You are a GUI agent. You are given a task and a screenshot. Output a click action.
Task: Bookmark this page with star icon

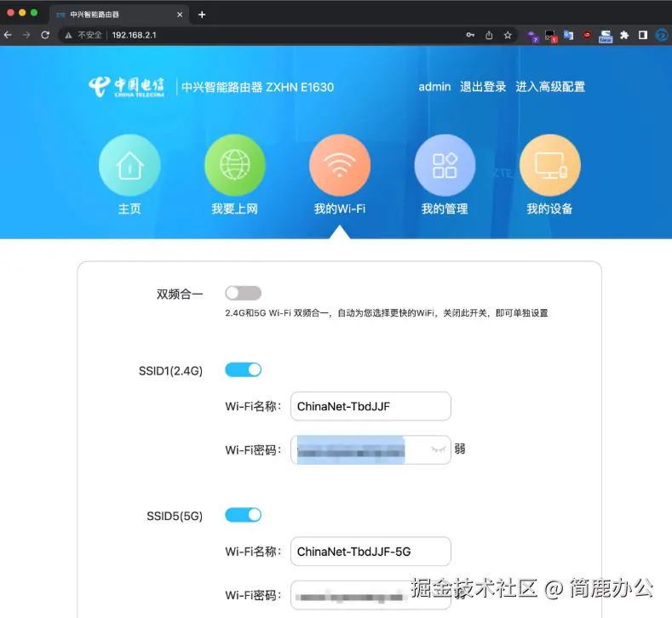tap(508, 35)
